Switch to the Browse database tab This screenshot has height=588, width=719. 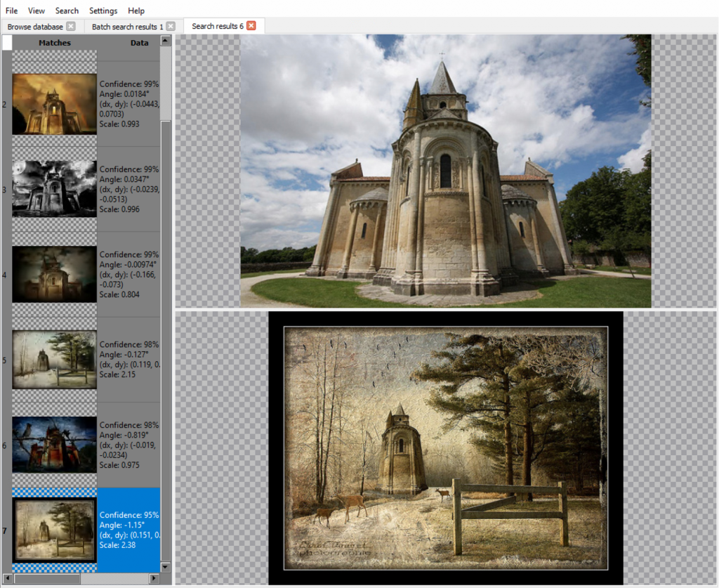pos(35,27)
